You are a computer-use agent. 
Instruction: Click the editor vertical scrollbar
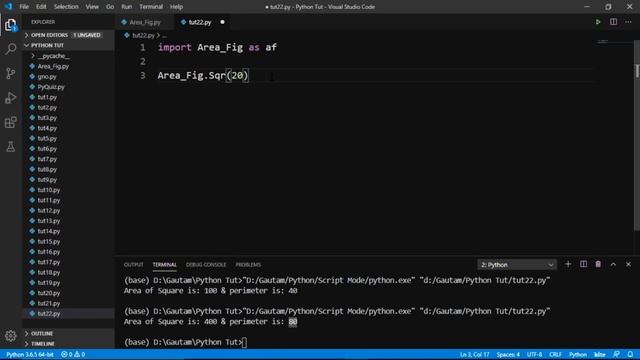[x=637, y=135]
